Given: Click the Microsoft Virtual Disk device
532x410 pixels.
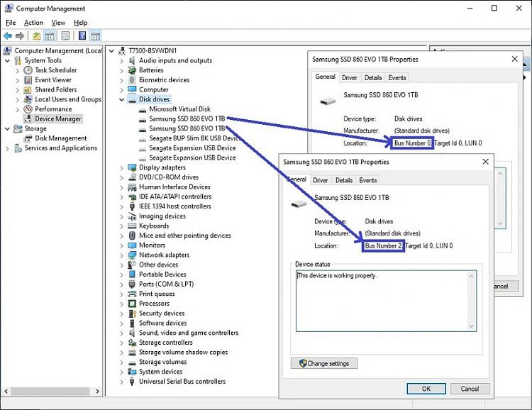Looking at the screenshot, I should [180, 109].
